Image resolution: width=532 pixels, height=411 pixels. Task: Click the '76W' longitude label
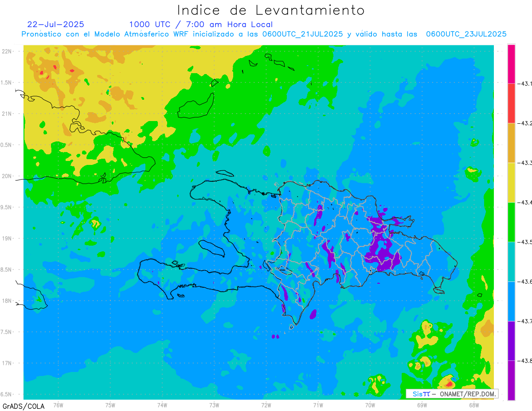coord(58,405)
